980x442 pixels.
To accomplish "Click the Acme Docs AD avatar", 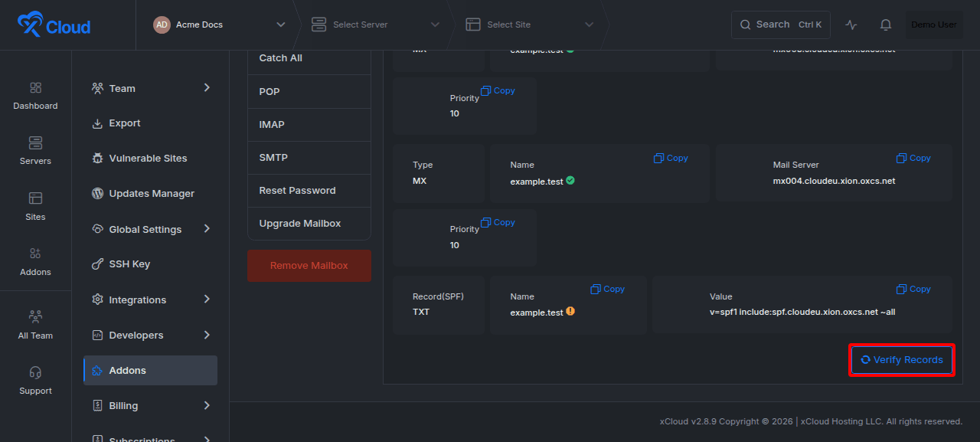I will (x=162, y=25).
